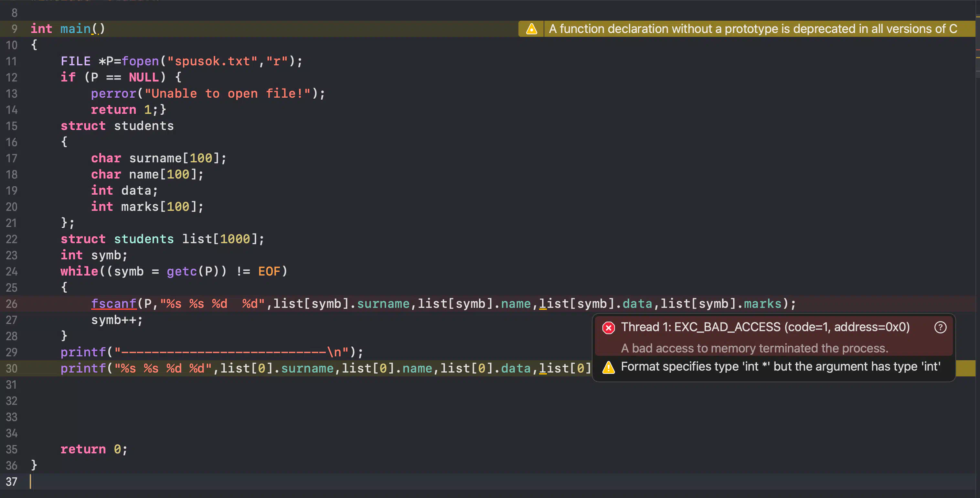
Task: Click the 'char name[100];' declaration
Action: tap(147, 174)
